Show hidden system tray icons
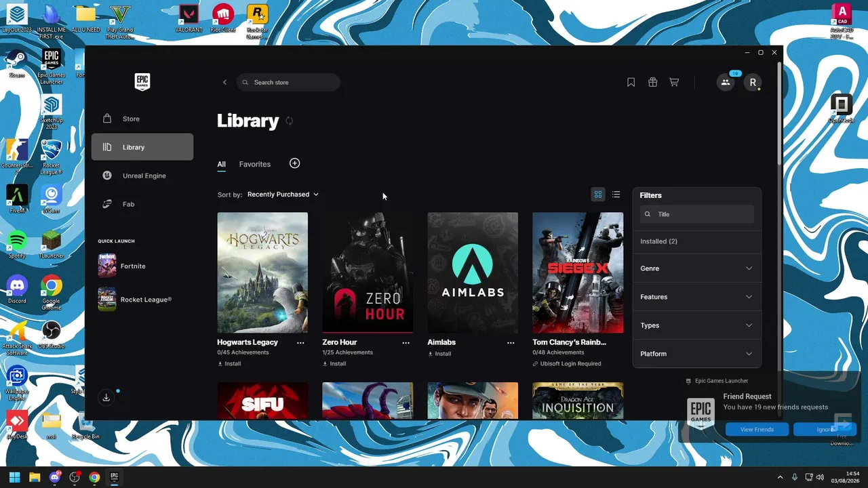 (x=780, y=477)
